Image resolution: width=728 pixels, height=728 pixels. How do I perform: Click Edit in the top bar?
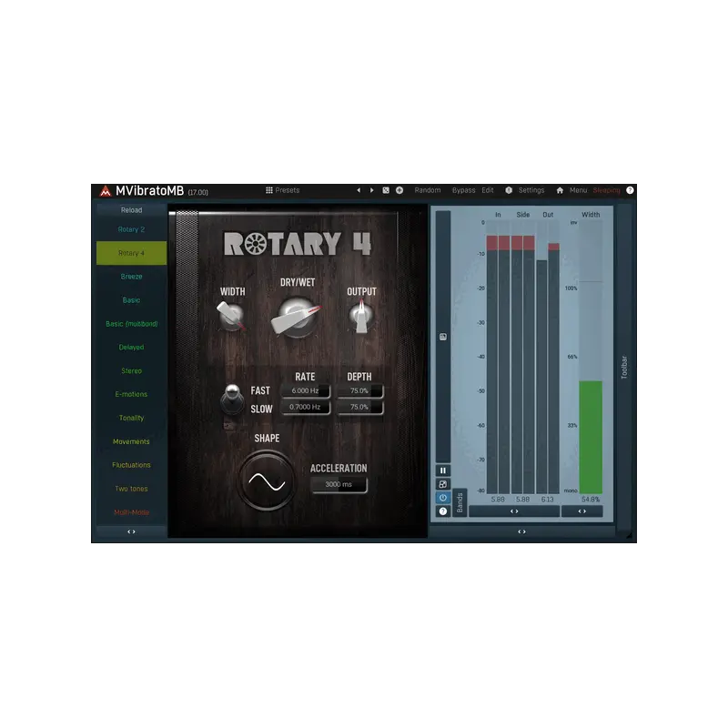coord(488,190)
